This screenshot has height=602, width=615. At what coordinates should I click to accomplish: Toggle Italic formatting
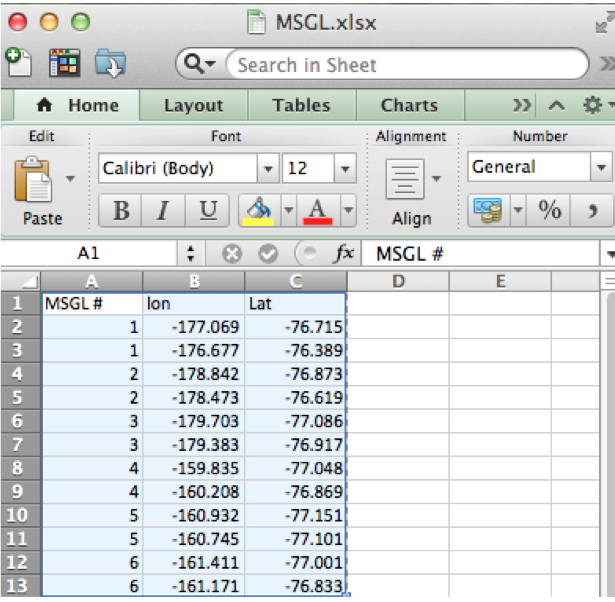click(164, 210)
